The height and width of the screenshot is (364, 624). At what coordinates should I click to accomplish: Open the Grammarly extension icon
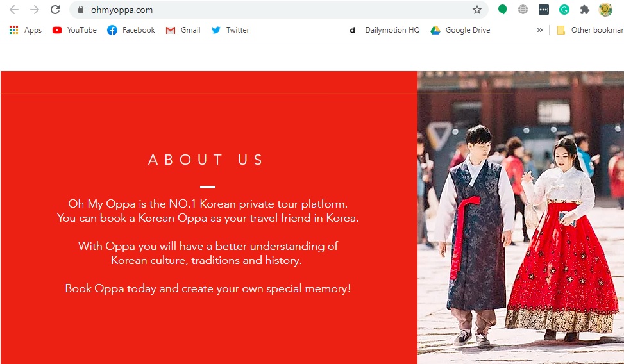(x=564, y=10)
